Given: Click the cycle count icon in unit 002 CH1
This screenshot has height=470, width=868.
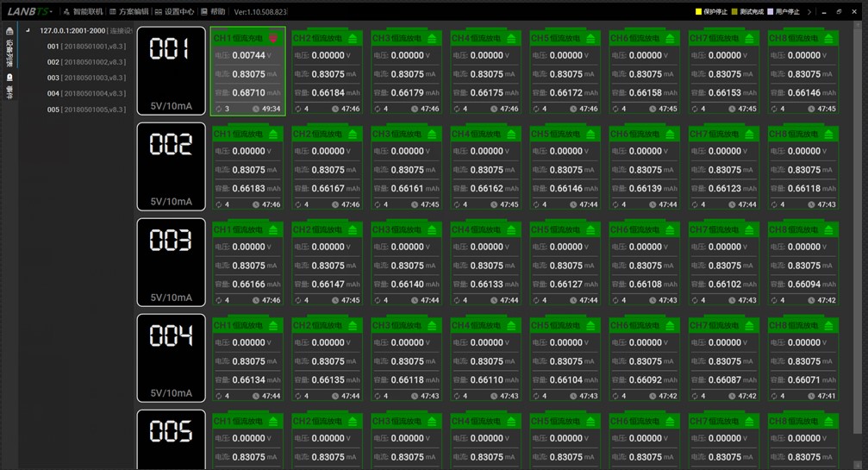Looking at the screenshot, I should coord(218,204).
